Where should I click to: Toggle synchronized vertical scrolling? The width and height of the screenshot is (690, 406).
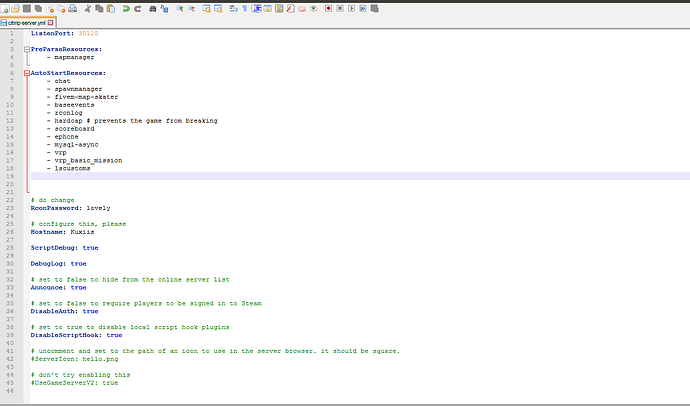click(206, 8)
